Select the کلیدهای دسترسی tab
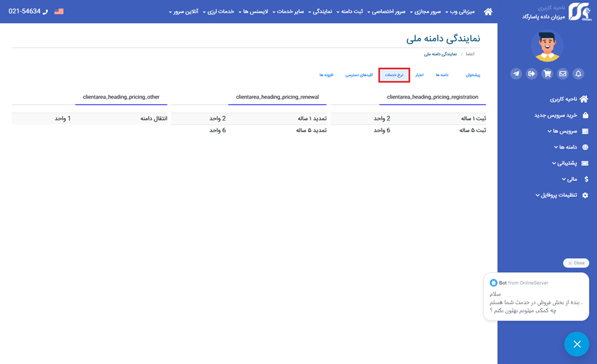This screenshot has width=597, height=364. tap(359, 75)
